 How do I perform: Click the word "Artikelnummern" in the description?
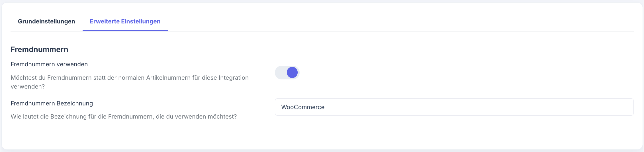click(168, 78)
